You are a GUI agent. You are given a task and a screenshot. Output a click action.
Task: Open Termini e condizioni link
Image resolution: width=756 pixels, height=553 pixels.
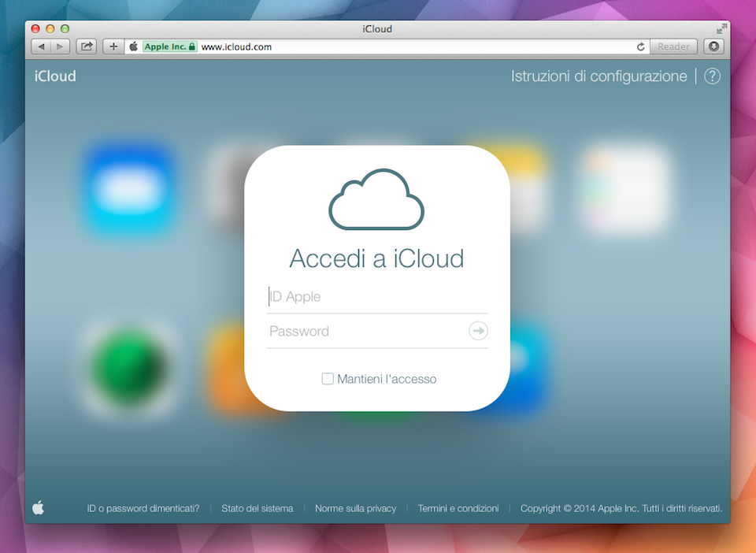(458, 508)
